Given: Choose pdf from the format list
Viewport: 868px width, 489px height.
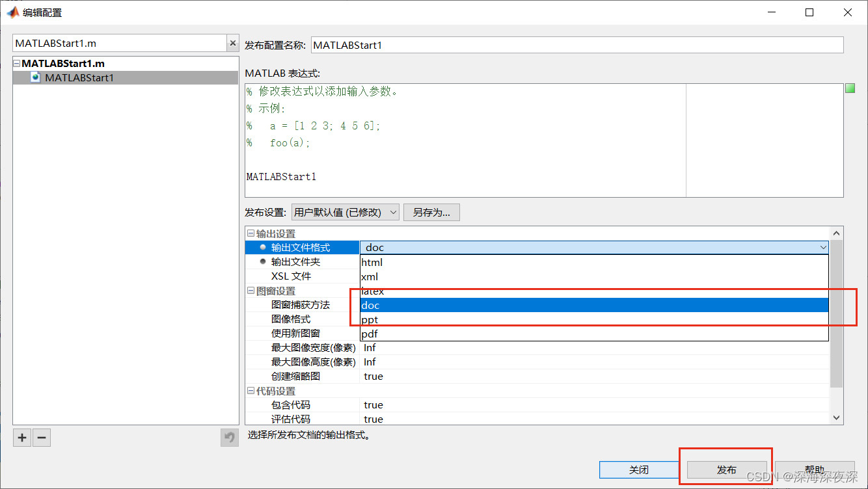Looking at the screenshot, I should 594,334.
